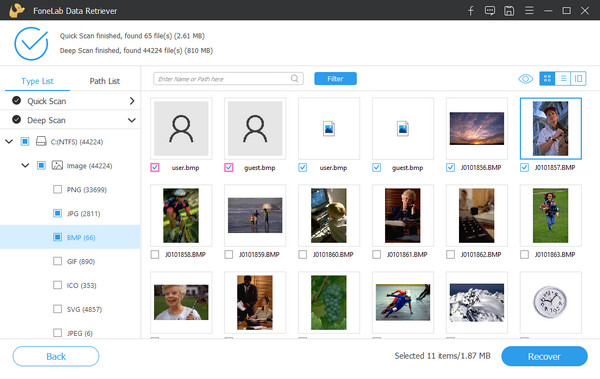The image size is (600, 379).
Task: Click the search magnifier icon
Action: 294,78
